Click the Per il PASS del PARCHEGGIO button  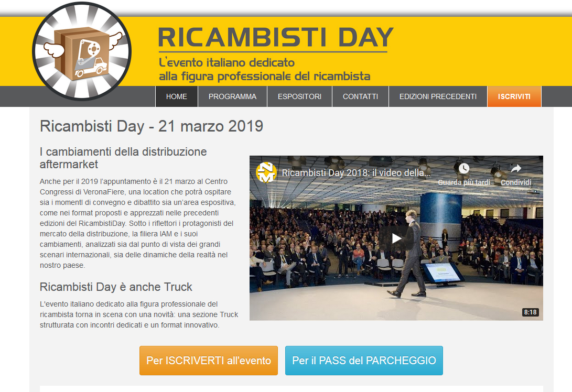(364, 361)
